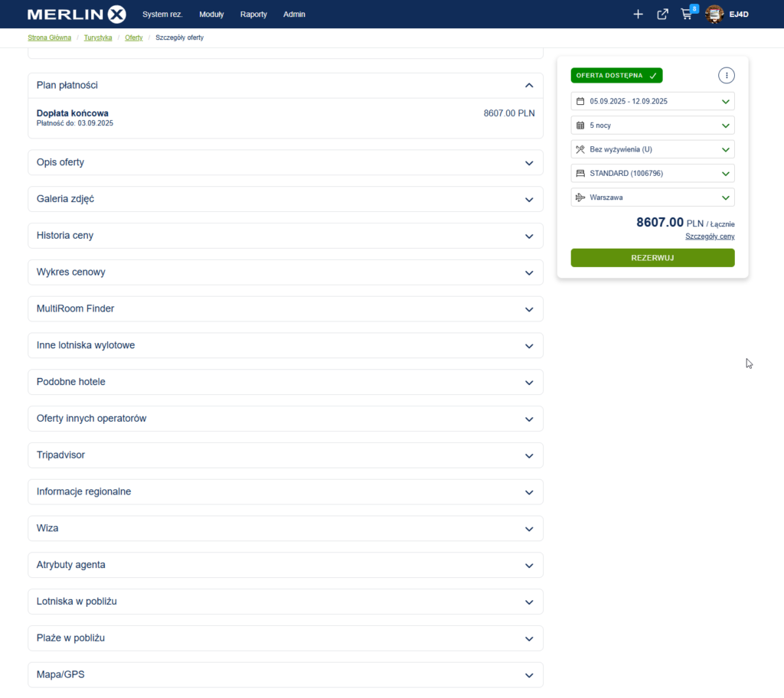The width and height of the screenshot is (784, 698).
Task: Open the Raporty menu
Action: point(253,15)
